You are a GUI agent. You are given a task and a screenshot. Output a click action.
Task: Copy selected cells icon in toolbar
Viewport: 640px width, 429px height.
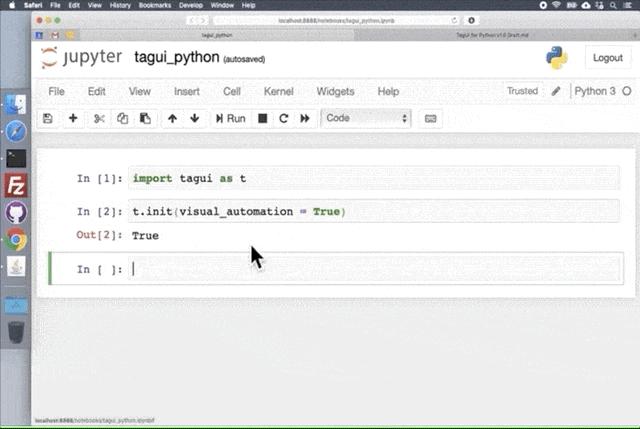[122, 118]
